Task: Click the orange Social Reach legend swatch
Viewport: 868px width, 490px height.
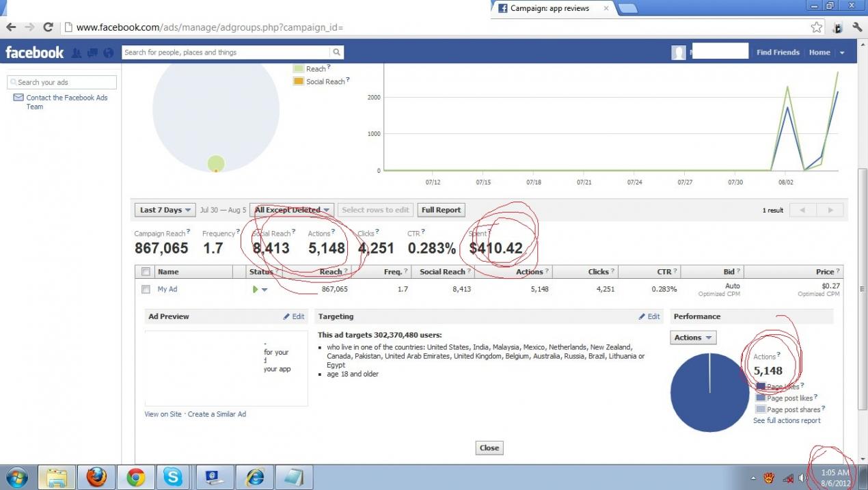Action: (298, 81)
